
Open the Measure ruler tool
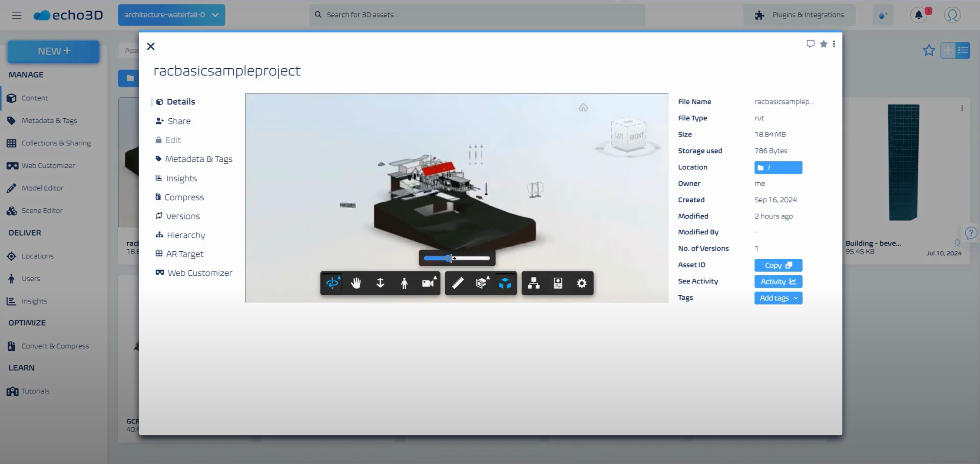pyautogui.click(x=457, y=283)
